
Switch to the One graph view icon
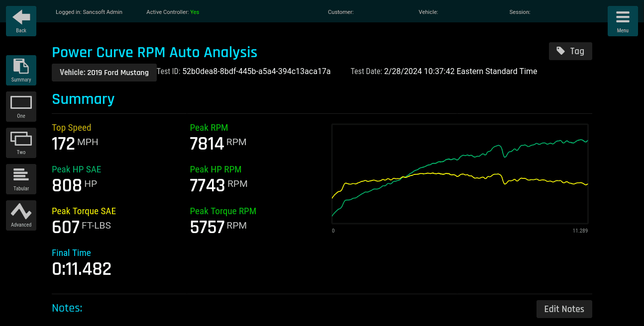tap(21, 106)
